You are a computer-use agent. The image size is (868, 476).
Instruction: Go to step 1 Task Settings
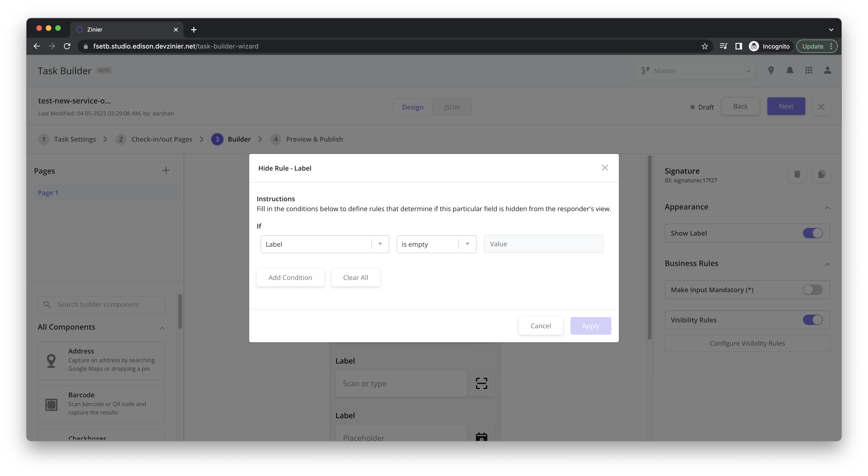click(x=67, y=139)
